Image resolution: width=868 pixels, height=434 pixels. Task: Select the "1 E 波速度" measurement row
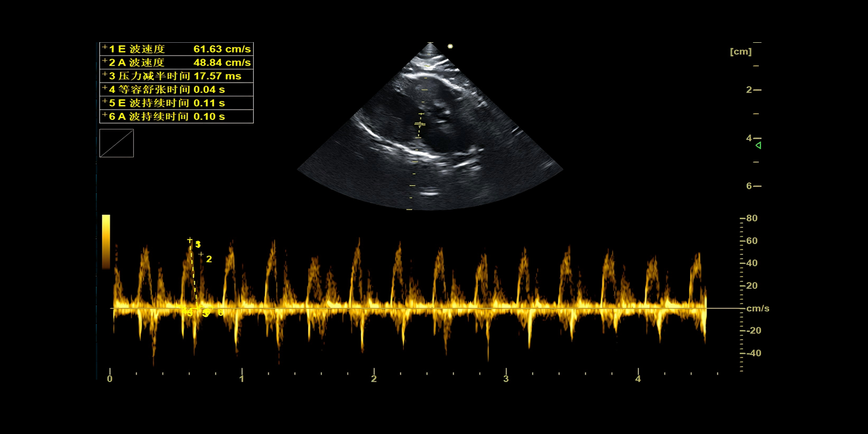coord(177,49)
